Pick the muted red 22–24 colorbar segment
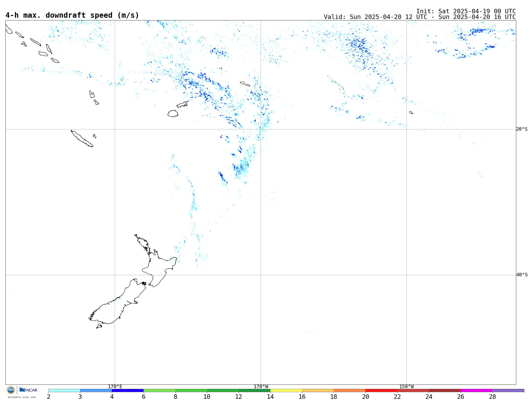This screenshot has height=400, width=532. (413, 391)
